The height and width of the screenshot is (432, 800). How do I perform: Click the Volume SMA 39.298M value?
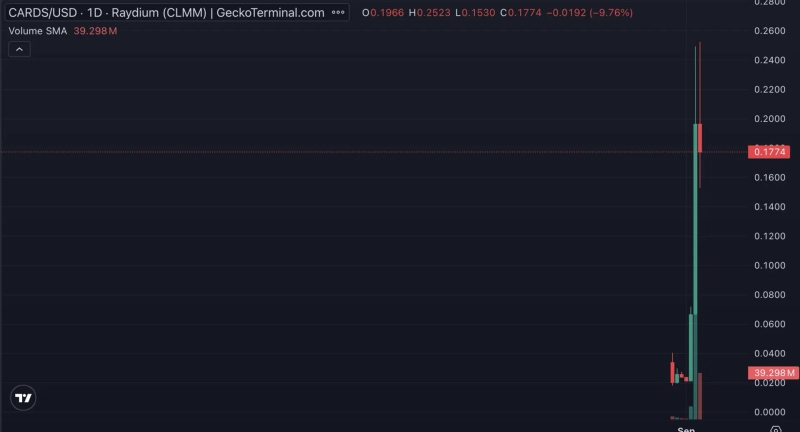coord(97,31)
